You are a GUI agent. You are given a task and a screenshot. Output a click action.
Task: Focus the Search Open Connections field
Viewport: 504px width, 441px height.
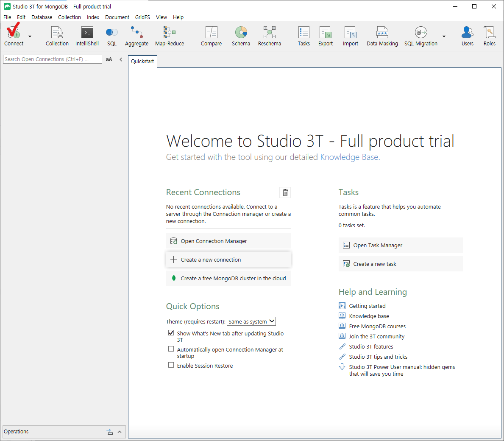(x=53, y=59)
